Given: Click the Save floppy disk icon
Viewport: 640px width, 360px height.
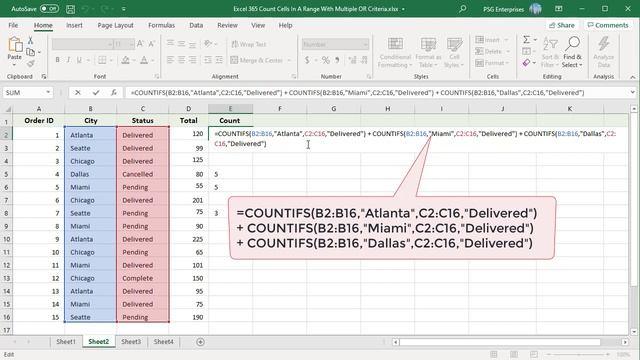Looking at the screenshot, I should [x=70, y=9].
